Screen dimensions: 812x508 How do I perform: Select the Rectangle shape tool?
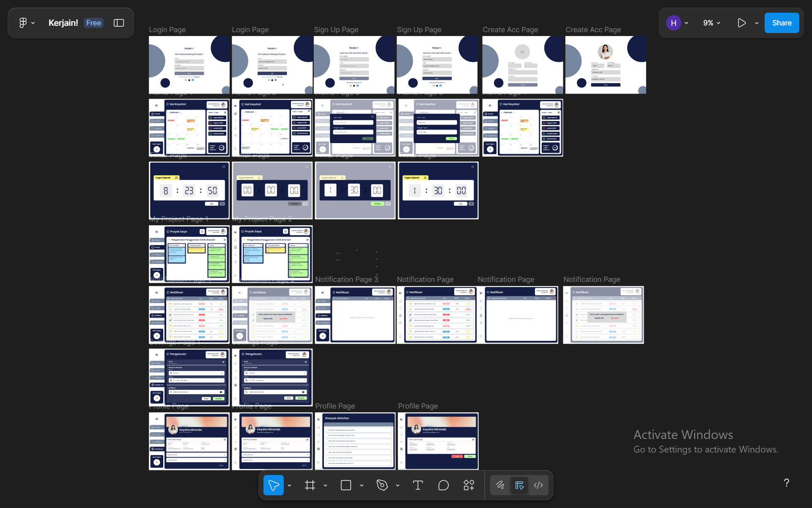click(346, 485)
